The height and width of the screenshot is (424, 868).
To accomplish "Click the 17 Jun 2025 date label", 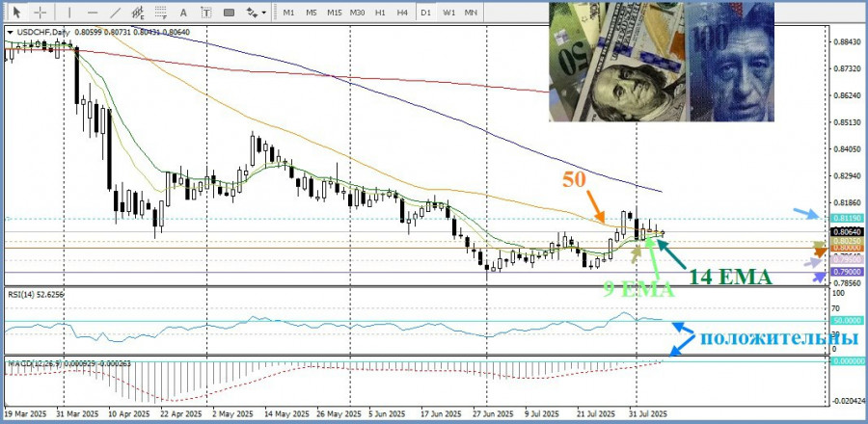I will point(440,413).
